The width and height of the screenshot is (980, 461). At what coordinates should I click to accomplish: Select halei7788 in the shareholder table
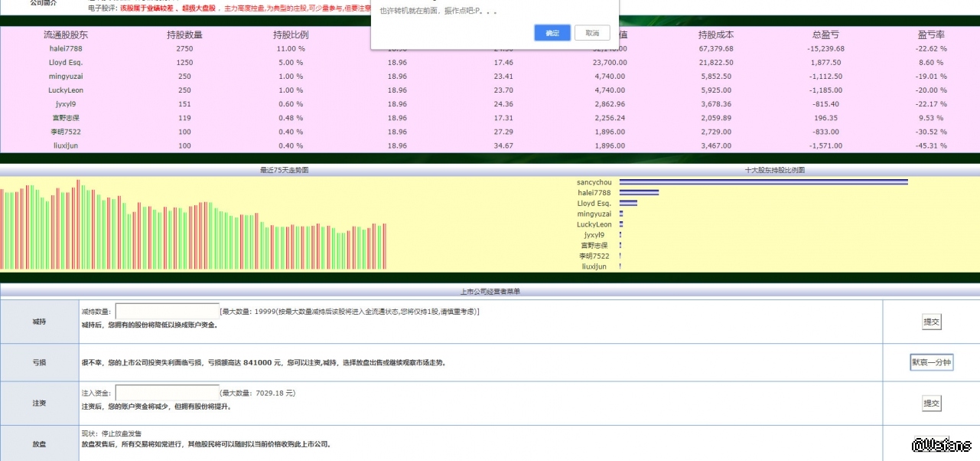[x=66, y=48]
